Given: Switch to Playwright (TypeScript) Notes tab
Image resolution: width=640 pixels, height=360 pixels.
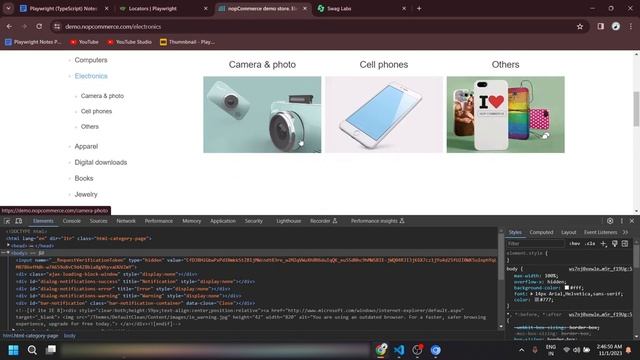Looking at the screenshot, I should tap(63, 9).
